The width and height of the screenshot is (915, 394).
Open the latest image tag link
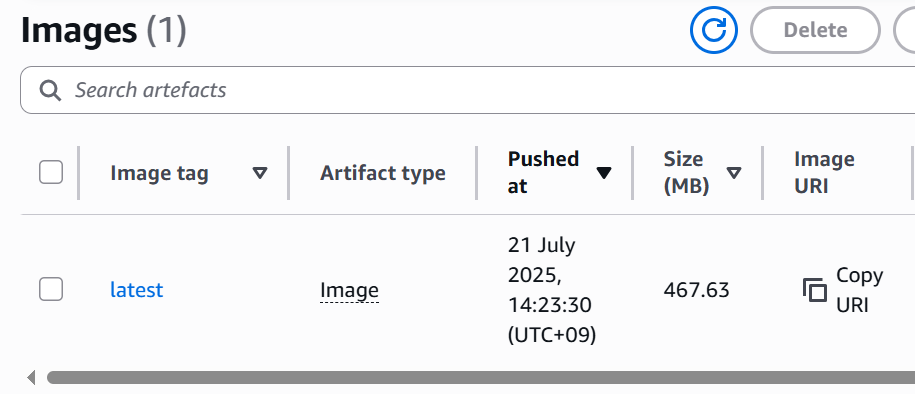(x=137, y=290)
